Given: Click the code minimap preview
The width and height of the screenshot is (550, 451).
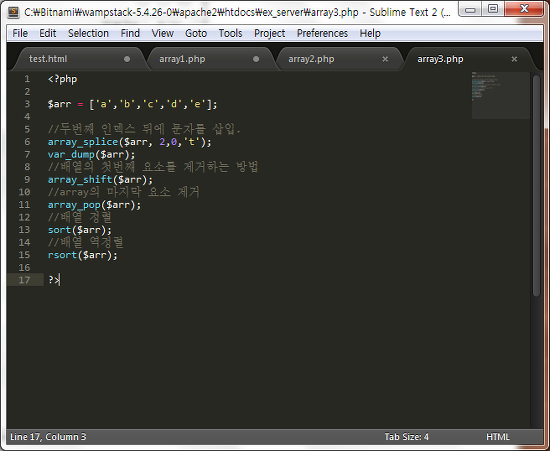Looking at the screenshot, I should point(501,95).
